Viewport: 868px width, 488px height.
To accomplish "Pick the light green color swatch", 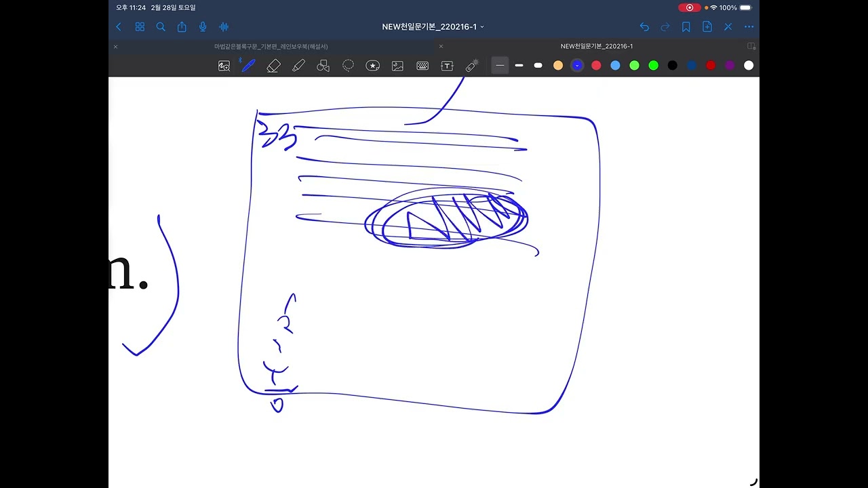I will click(634, 66).
